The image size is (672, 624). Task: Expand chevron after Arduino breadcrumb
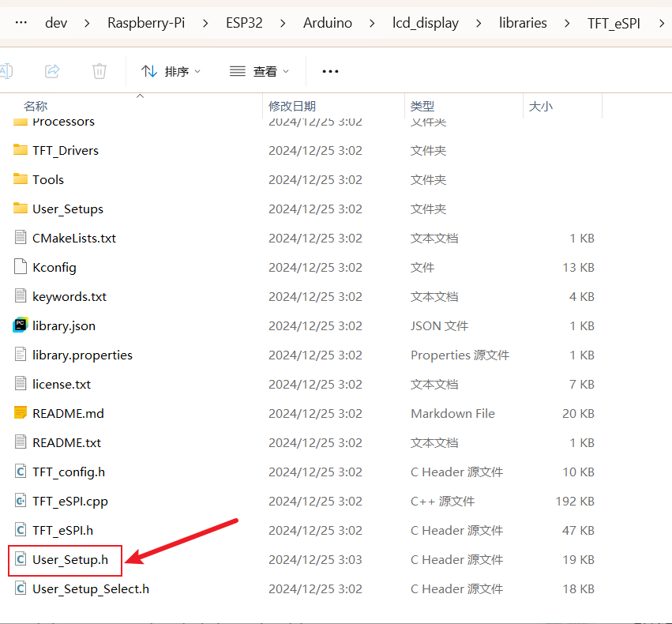pyautogui.click(x=372, y=23)
